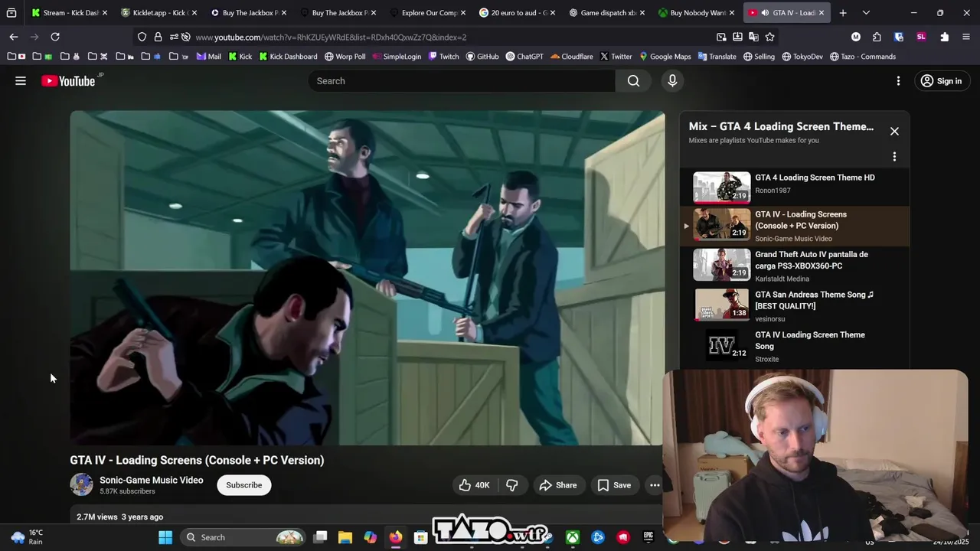
Task: Open the Worp Poll bookmark
Action: click(345, 57)
